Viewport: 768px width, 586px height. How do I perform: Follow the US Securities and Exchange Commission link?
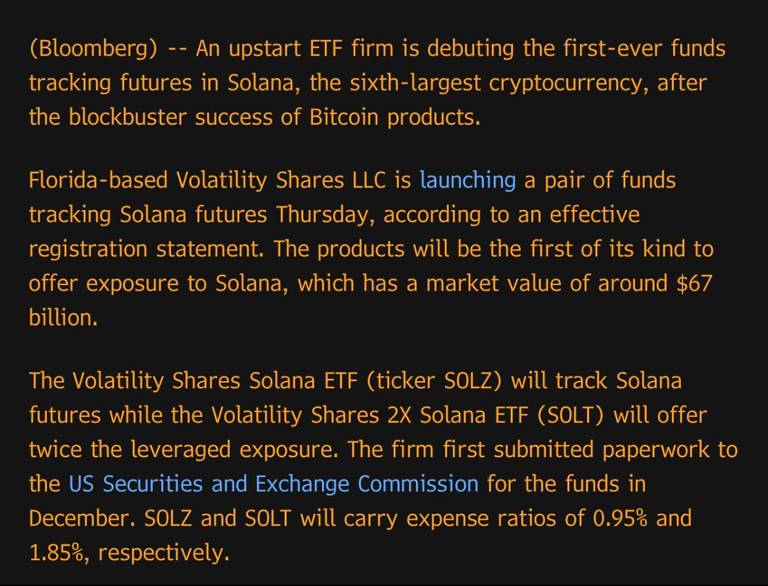(273, 485)
